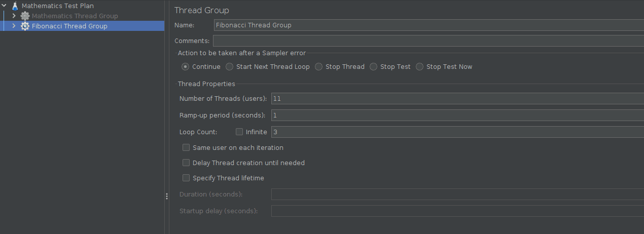Click the Fibonacci Thread Group gear icon

click(25, 26)
